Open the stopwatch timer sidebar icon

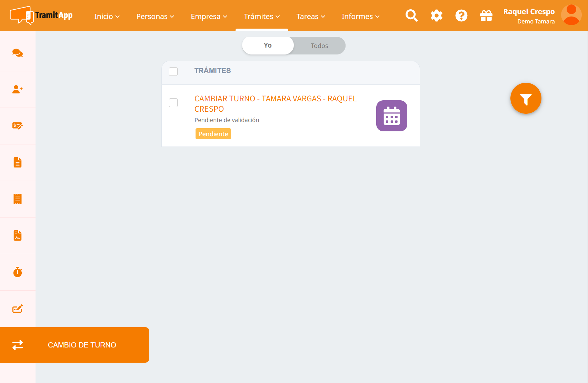[18, 272]
